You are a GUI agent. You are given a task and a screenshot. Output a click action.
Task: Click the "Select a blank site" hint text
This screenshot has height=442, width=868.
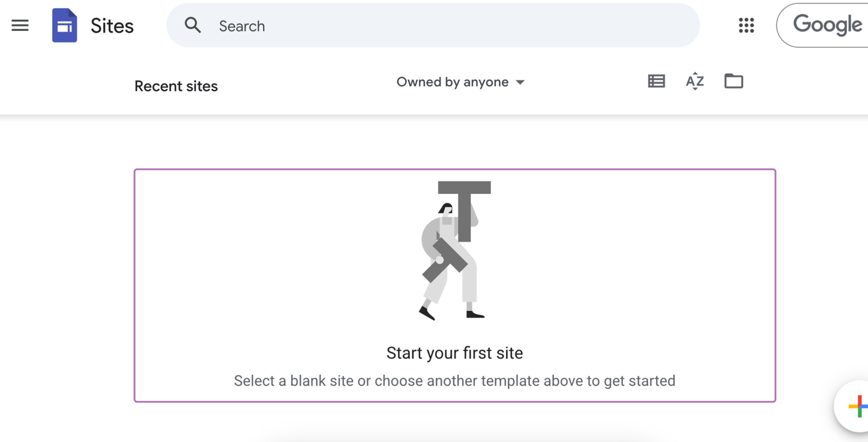click(455, 381)
